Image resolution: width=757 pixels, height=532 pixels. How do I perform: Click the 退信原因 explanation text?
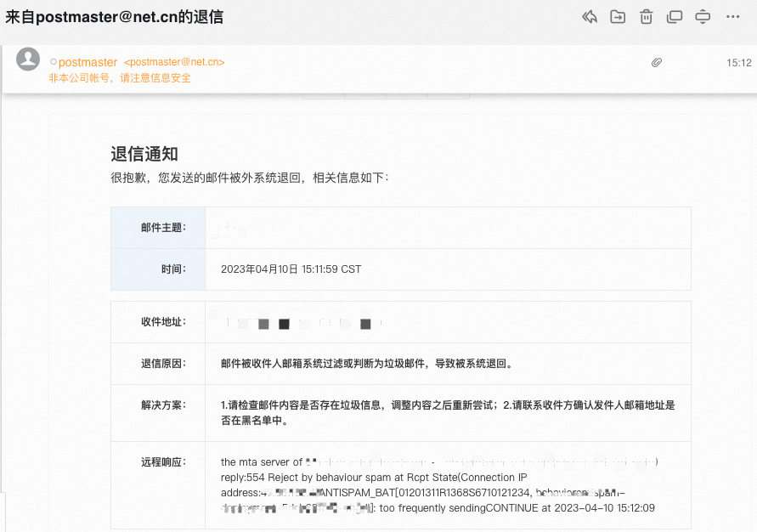pyautogui.click(x=366, y=364)
